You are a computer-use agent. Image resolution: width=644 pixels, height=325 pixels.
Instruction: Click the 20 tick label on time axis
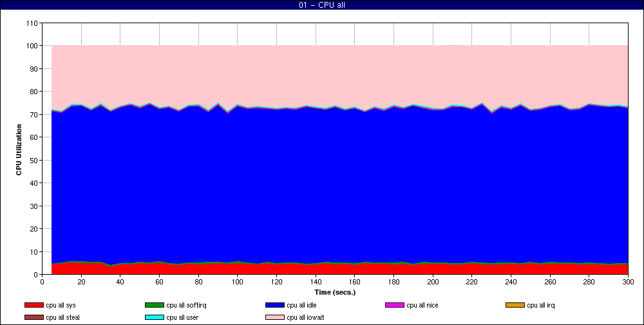tap(81, 282)
